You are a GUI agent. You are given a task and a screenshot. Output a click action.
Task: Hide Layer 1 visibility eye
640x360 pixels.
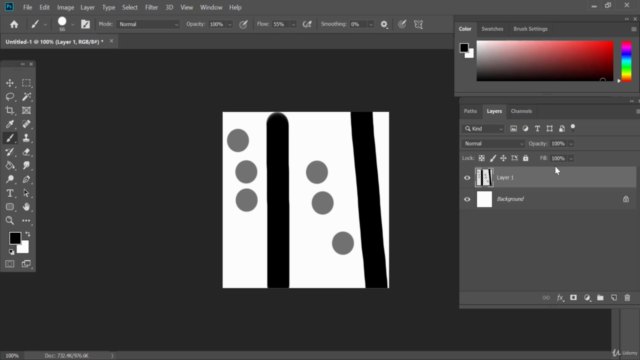(x=467, y=178)
